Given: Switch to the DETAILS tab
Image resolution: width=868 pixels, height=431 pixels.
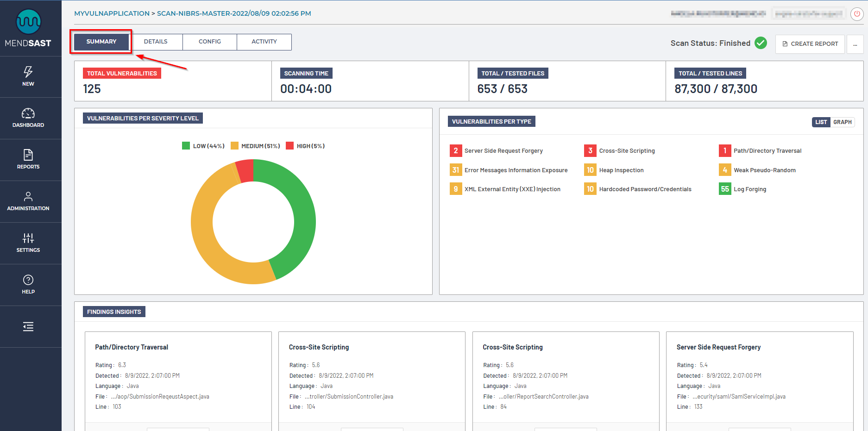Looking at the screenshot, I should tap(156, 42).
